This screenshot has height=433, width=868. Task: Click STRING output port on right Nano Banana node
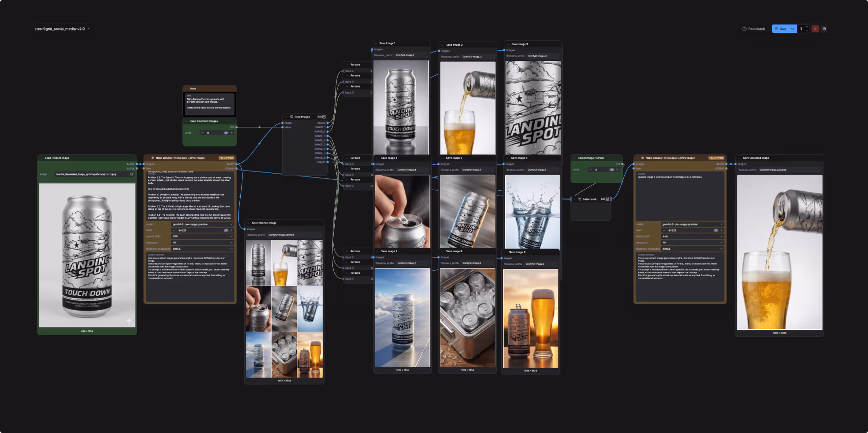[726, 169]
